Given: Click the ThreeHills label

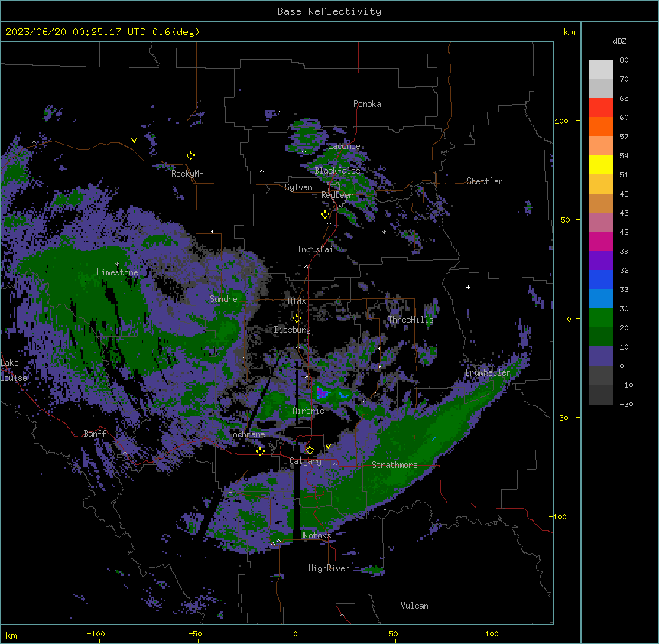Looking at the screenshot, I should click(x=411, y=320).
